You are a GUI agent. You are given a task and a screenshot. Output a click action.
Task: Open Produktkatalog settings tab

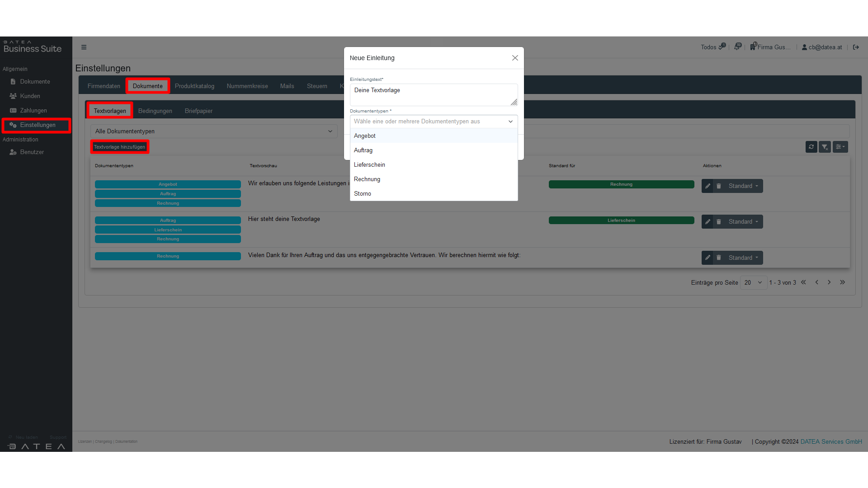pyautogui.click(x=194, y=86)
